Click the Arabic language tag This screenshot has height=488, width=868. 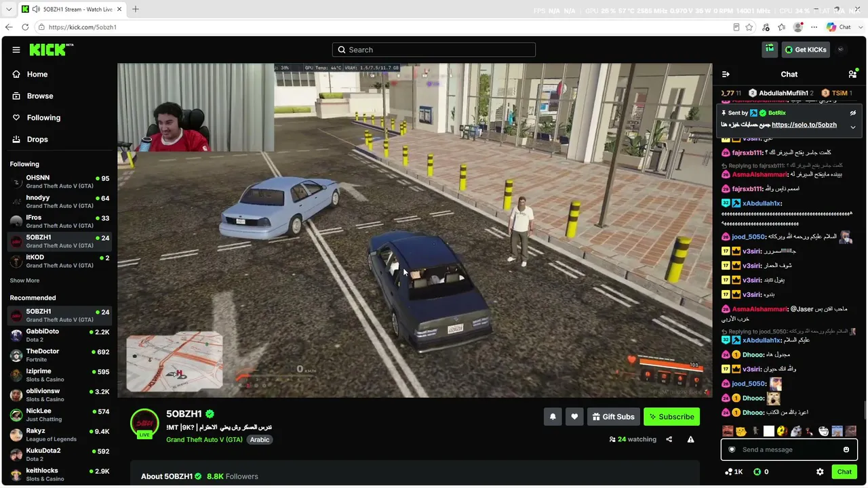[x=260, y=439]
